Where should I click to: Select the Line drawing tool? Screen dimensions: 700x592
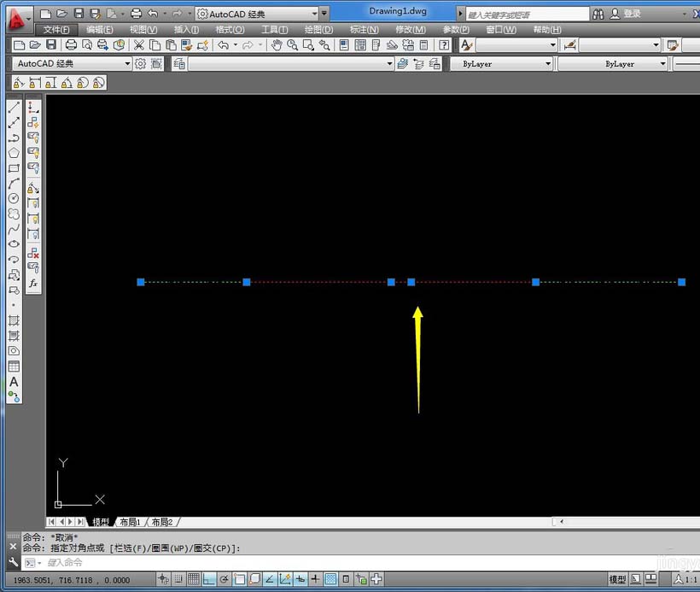pyautogui.click(x=14, y=108)
